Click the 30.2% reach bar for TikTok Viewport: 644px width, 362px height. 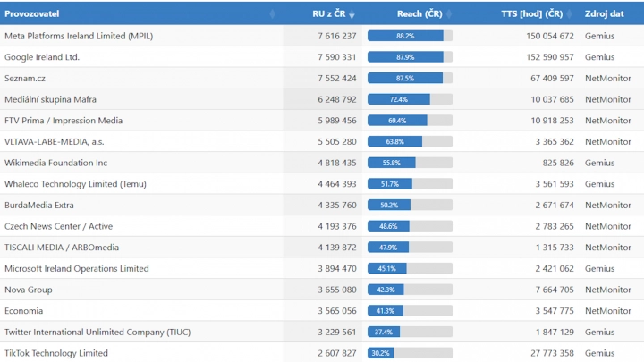[x=411, y=353]
